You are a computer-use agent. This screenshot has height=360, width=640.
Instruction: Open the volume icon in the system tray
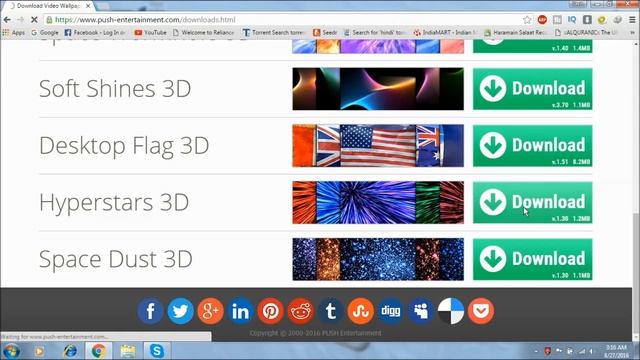coord(591,351)
